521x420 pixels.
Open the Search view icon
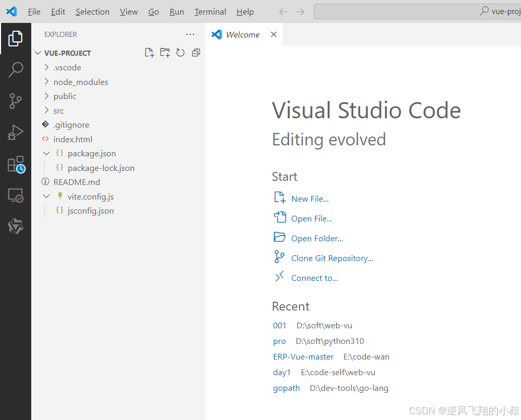click(15, 69)
